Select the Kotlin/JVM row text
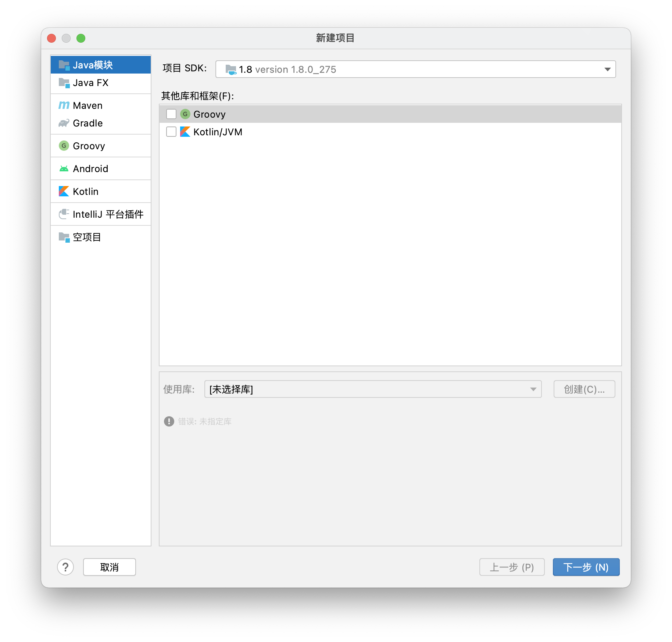The height and width of the screenshot is (642, 672). pos(218,132)
